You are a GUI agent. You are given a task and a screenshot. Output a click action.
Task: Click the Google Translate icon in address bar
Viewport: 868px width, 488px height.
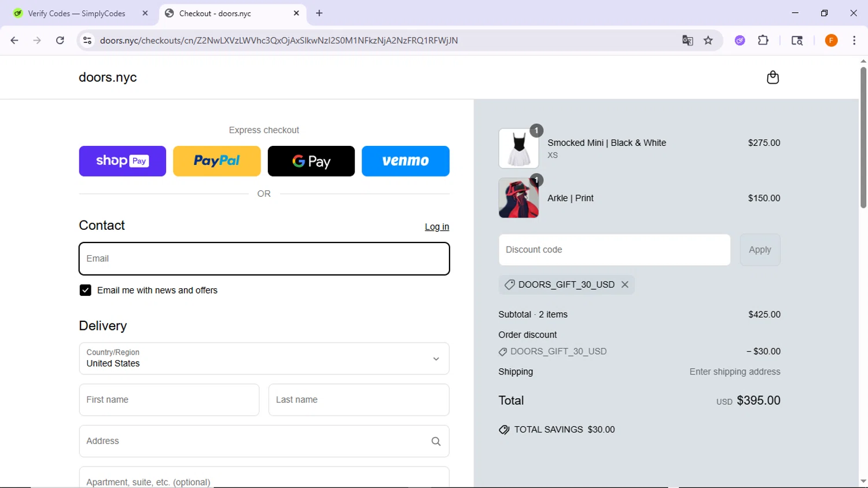(x=687, y=41)
